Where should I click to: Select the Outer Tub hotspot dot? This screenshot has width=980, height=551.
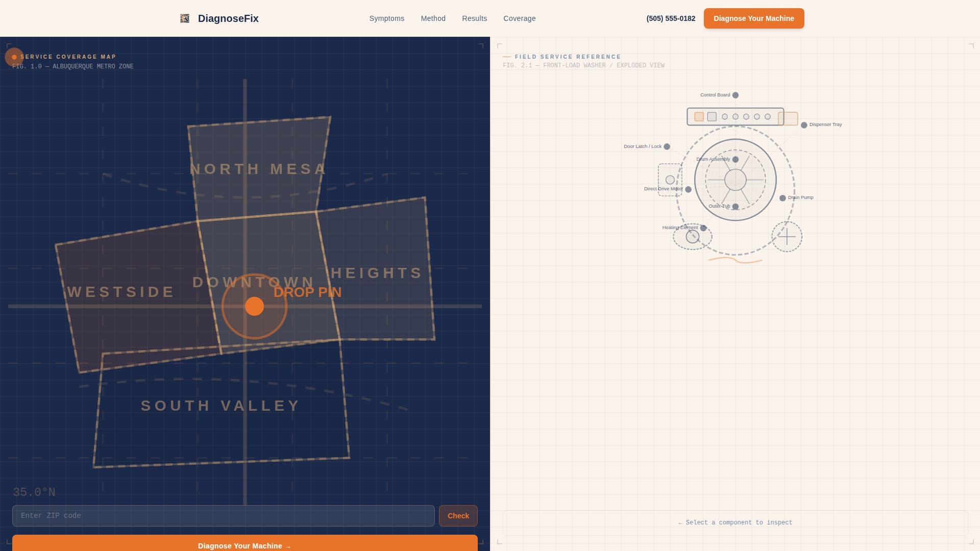[x=736, y=207]
